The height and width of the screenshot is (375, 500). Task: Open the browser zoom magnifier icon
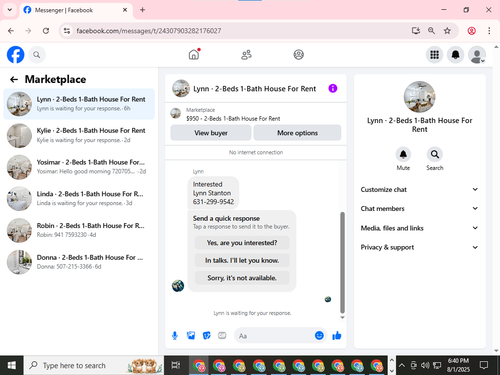pyautogui.click(x=431, y=31)
